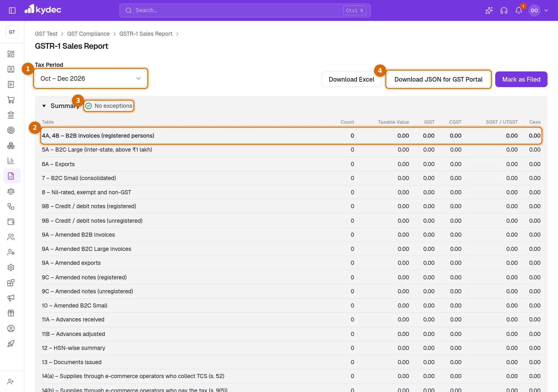The image size is (558, 392).
Task: Click the kydec logo
Action: coord(43,10)
